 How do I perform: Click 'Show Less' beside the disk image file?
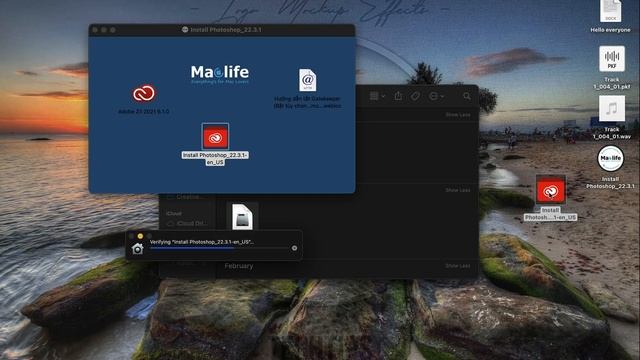click(x=458, y=190)
